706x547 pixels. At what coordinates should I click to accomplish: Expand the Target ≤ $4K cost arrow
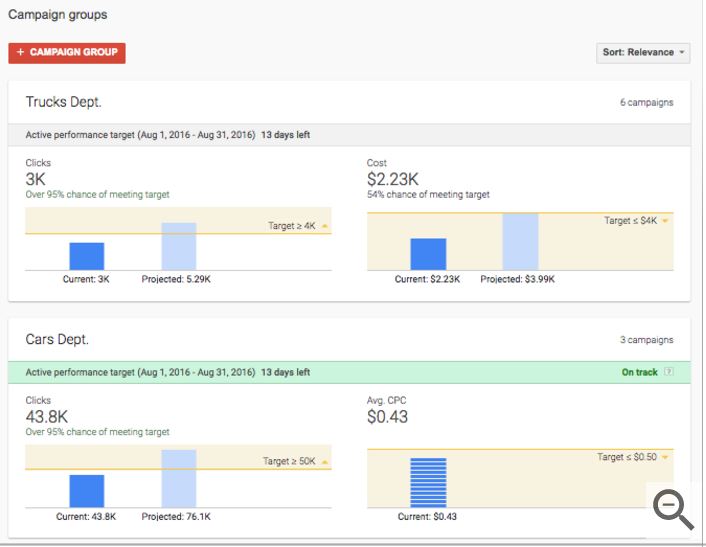coord(665,221)
